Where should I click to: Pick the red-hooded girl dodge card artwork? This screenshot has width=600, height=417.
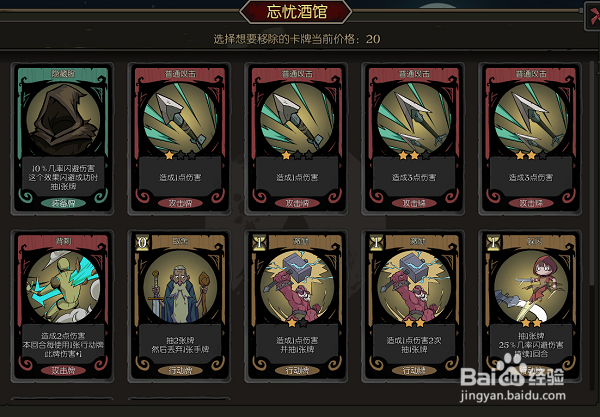[531, 287]
